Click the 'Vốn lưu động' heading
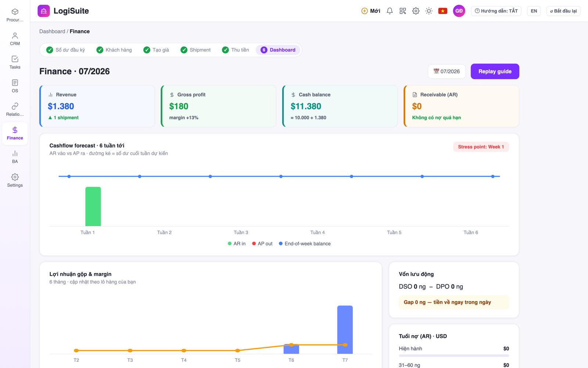The image size is (588, 368). point(416,274)
